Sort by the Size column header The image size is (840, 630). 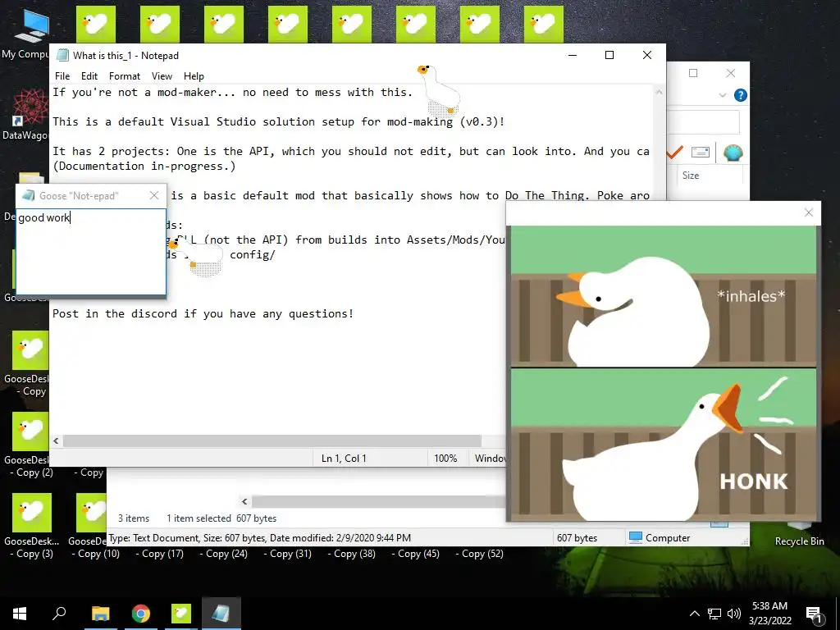691,176
